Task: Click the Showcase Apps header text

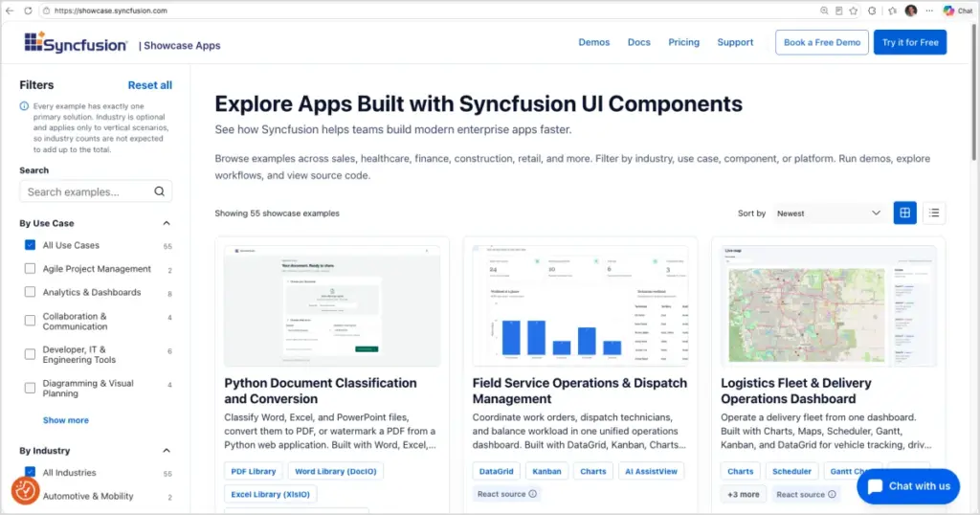Action: [x=182, y=46]
